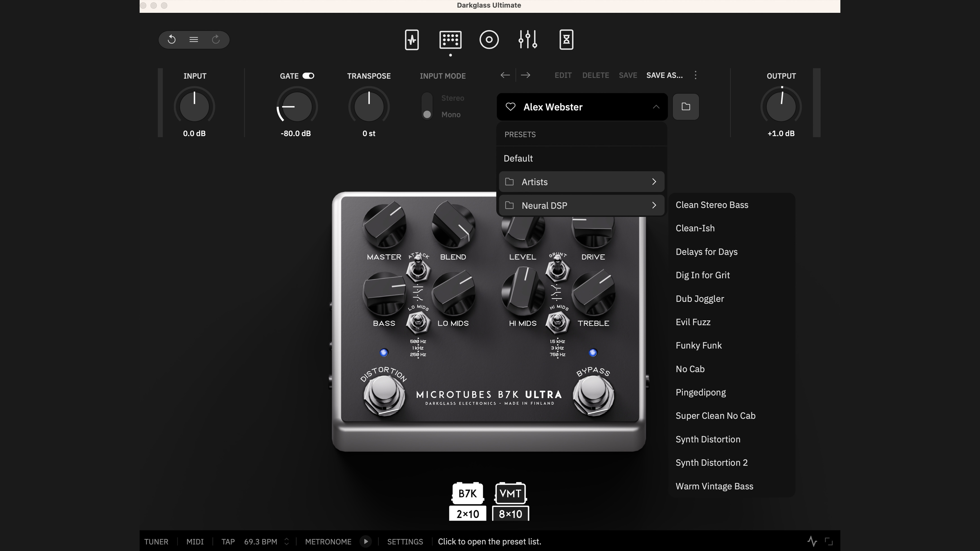Viewport: 980px width, 551px height.
Task: Click the SAVE preset button
Action: [628, 75]
